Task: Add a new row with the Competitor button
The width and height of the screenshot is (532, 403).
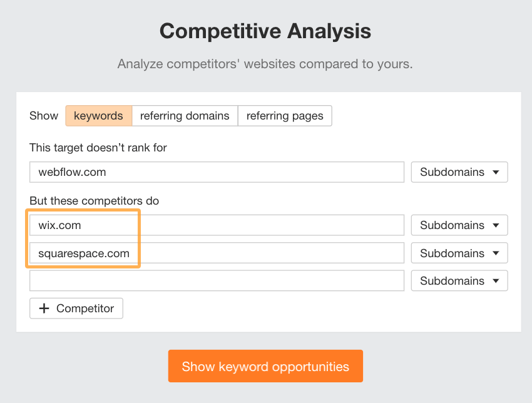Action: pyautogui.click(x=76, y=308)
